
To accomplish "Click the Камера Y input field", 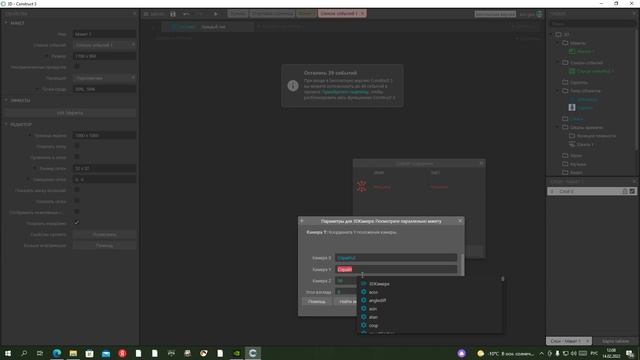I will coord(396,269).
